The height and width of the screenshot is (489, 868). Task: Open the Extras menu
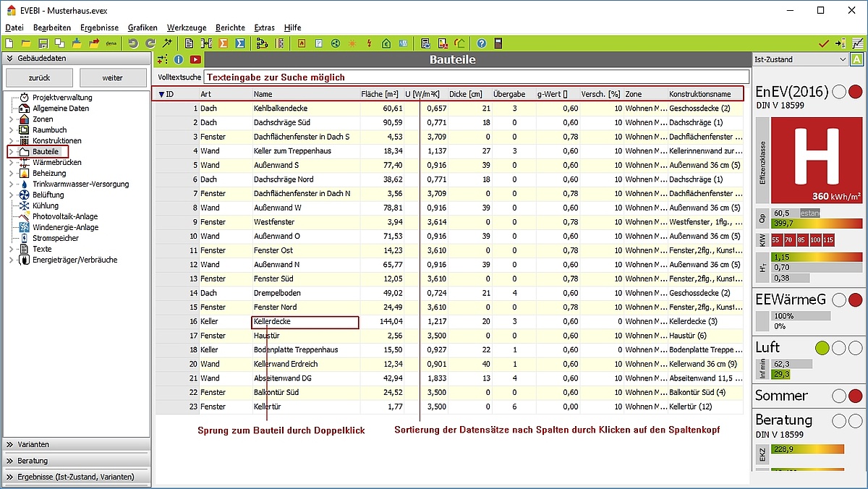pyautogui.click(x=265, y=27)
